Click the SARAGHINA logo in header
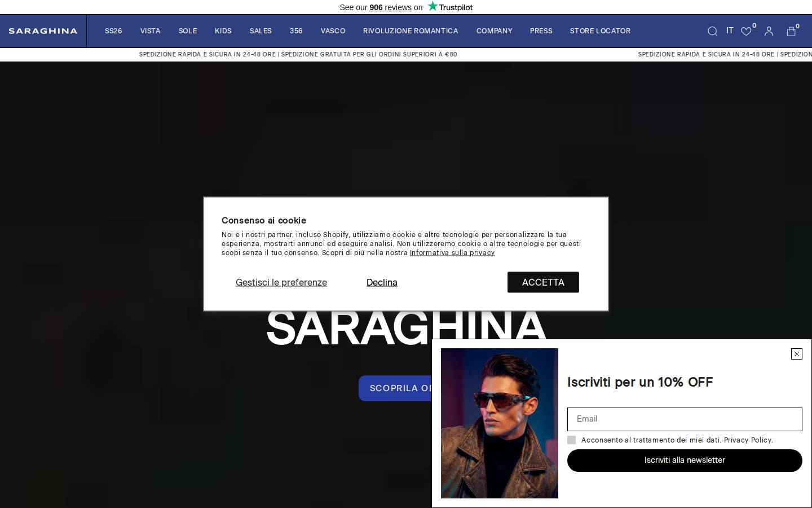Viewport: 812px width, 508px height. click(43, 31)
